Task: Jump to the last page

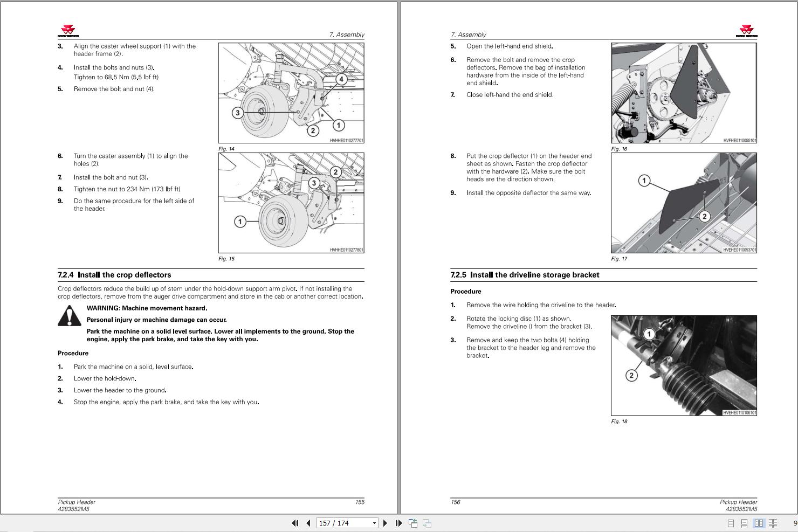Action: 398,523
